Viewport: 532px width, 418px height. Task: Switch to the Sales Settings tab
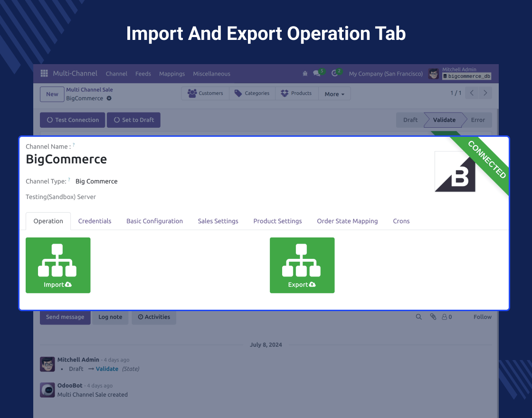pyautogui.click(x=218, y=221)
